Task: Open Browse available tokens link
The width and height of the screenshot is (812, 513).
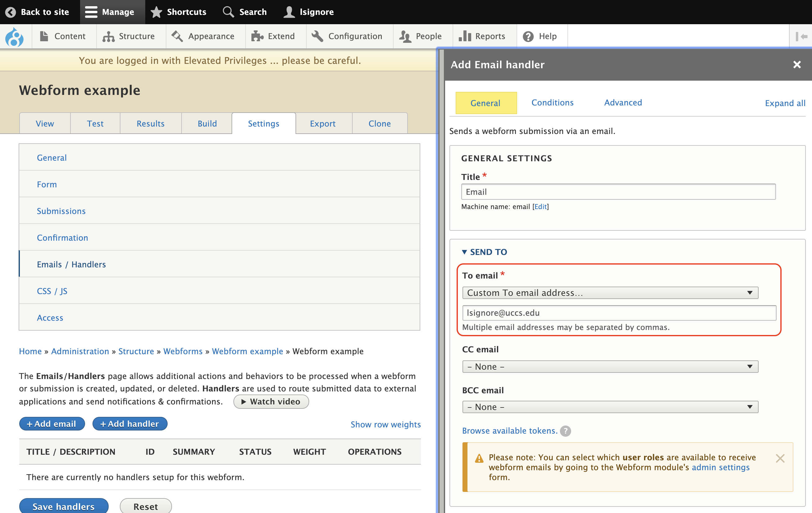Action: click(510, 431)
